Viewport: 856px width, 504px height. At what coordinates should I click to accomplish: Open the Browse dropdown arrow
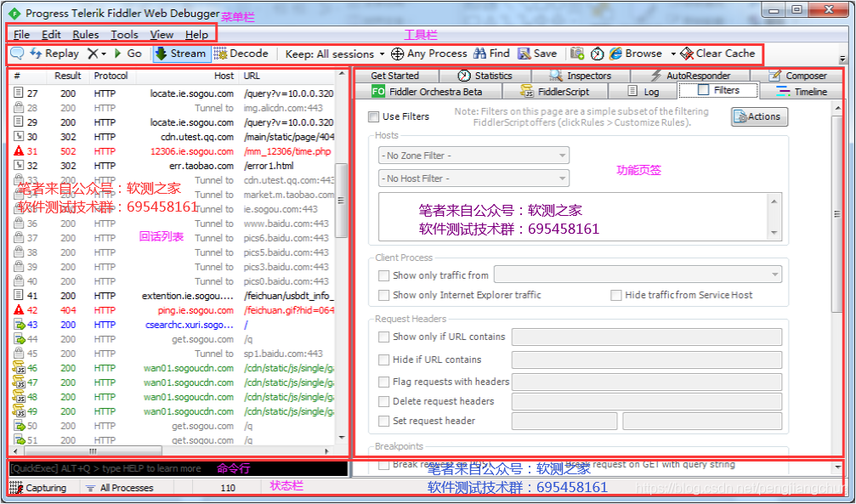(x=672, y=54)
